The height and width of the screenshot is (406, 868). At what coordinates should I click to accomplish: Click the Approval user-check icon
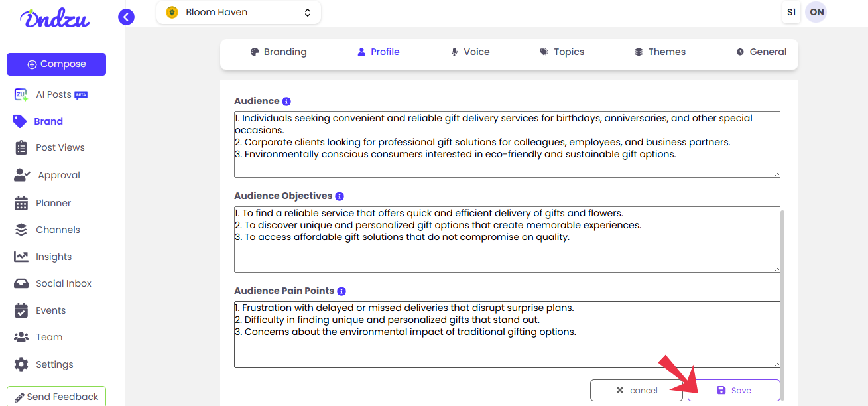22,175
